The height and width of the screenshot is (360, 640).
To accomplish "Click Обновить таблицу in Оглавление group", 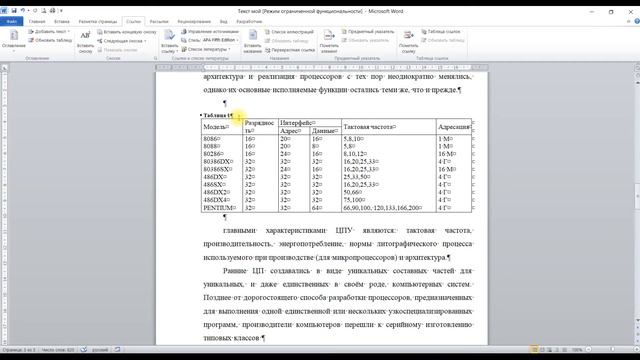I will coord(50,40).
